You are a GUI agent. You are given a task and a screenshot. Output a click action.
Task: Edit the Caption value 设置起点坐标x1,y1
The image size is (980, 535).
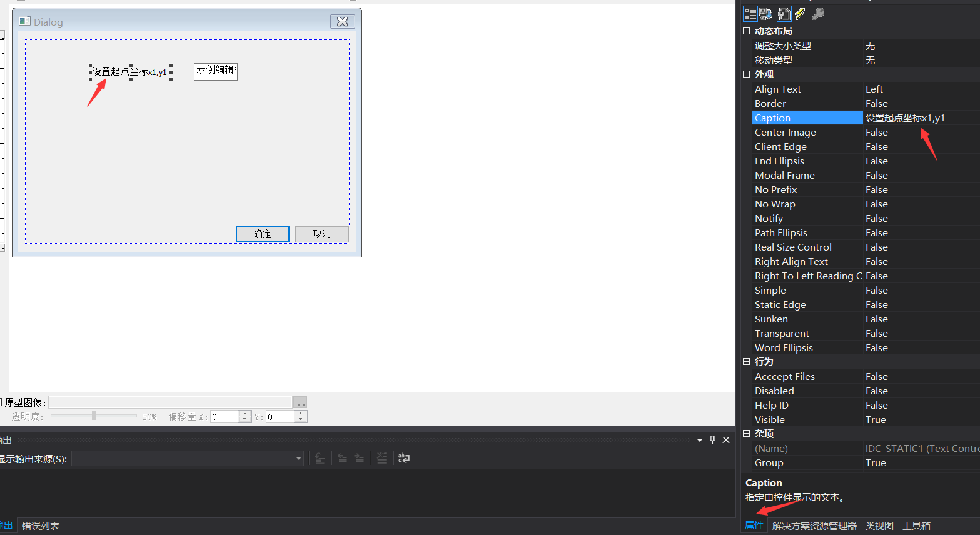click(905, 118)
